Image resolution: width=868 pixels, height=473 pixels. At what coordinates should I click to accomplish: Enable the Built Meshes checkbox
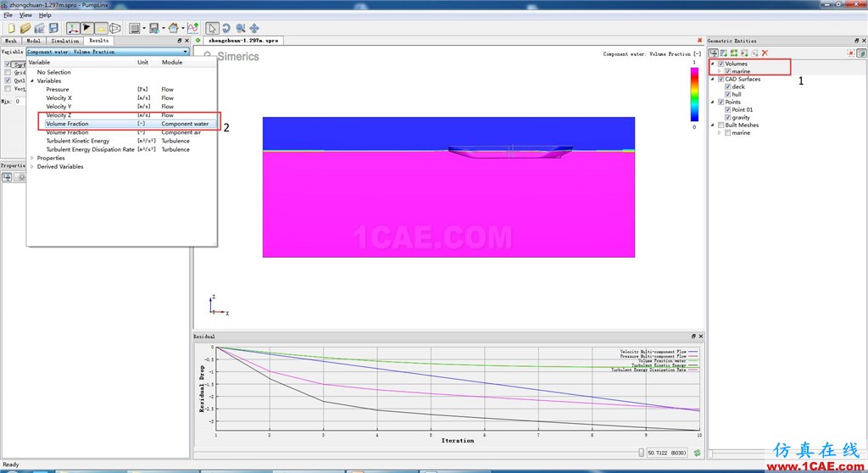coord(721,125)
